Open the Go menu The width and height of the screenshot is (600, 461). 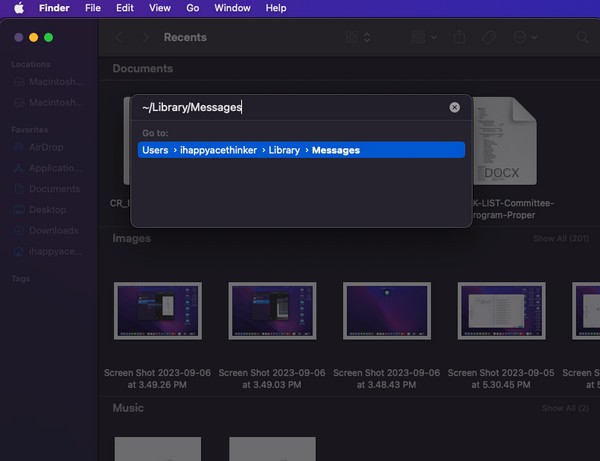pyautogui.click(x=192, y=8)
